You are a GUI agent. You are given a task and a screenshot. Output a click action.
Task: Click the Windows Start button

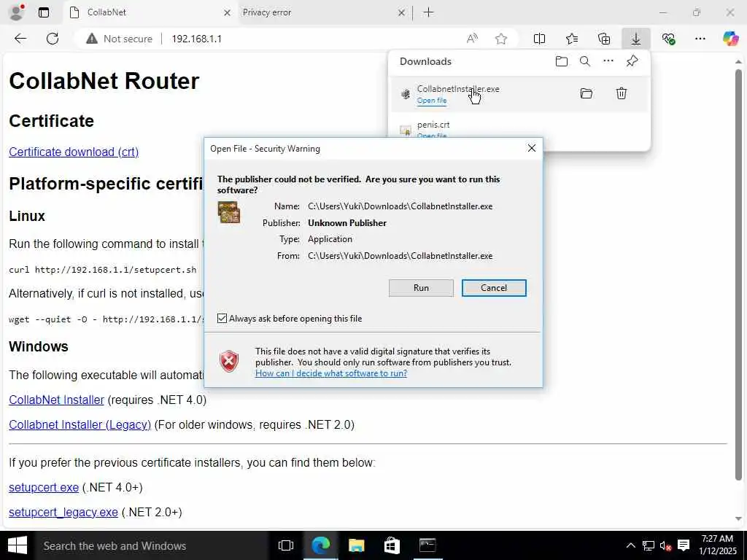[18, 545]
